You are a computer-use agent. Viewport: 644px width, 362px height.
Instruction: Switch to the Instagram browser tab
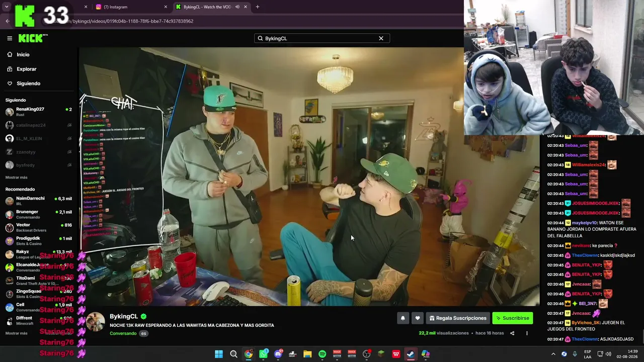pos(130,7)
